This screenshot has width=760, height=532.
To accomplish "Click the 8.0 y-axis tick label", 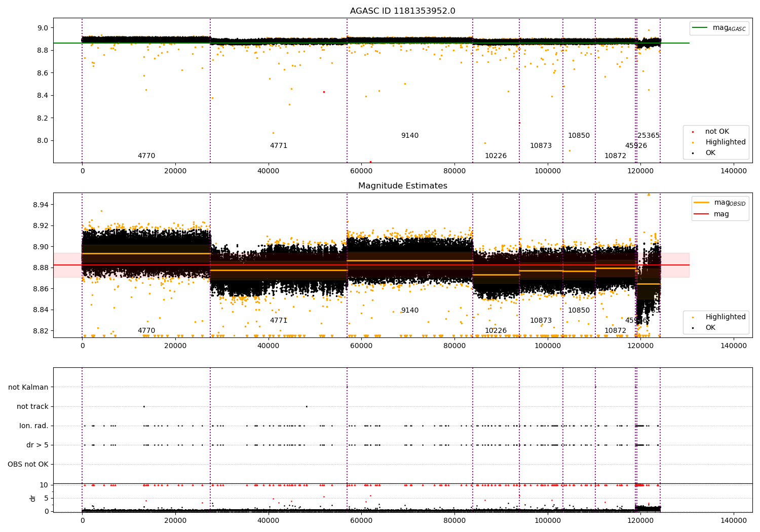I will coord(44,141).
